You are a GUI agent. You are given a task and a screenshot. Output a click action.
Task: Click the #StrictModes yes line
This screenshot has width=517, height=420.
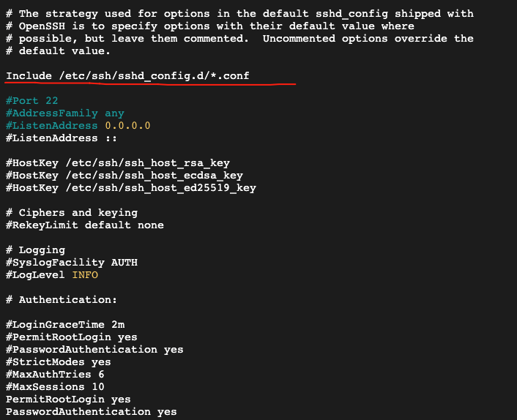pos(59,362)
